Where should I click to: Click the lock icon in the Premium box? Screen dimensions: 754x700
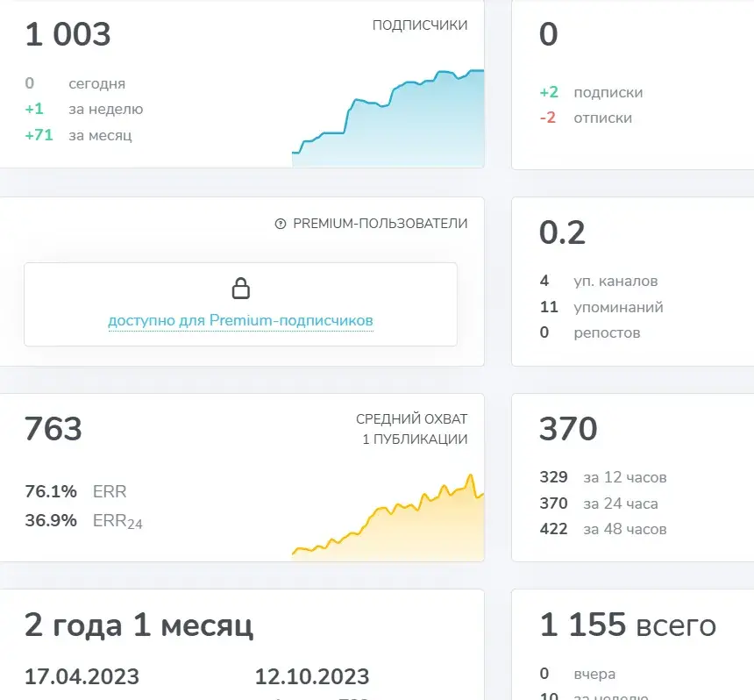(x=241, y=289)
